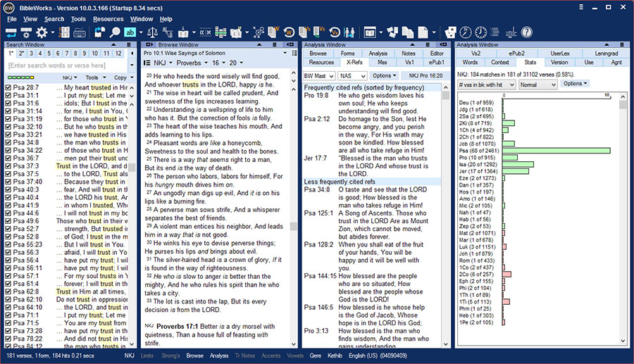634x364 pixels.
Task: Open the '# vss in bk with hit' dropdown
Action: [x=486, y=84]
